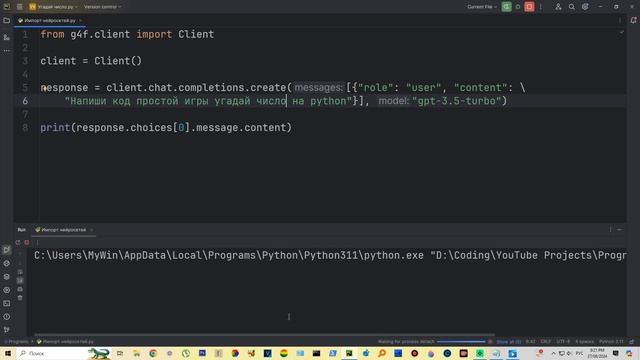Open IDE settings gear icon
Viewport: 640px width, 360px height.
point(585,7)
